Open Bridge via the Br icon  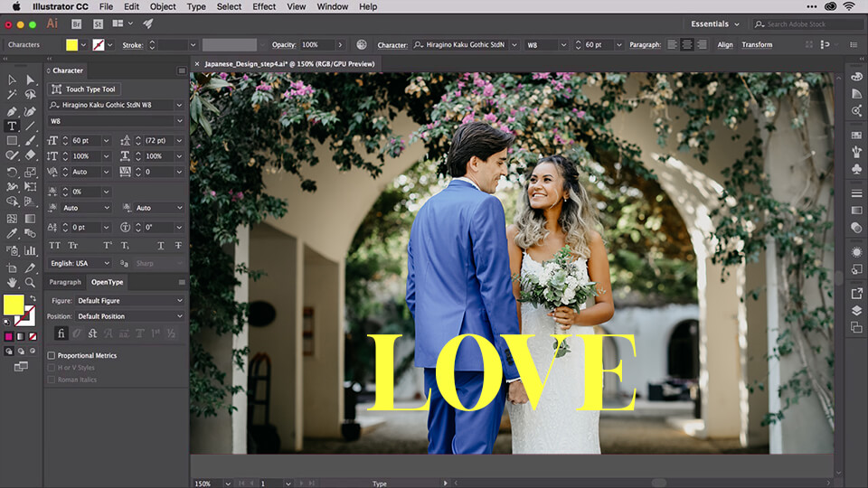[76, 23]
